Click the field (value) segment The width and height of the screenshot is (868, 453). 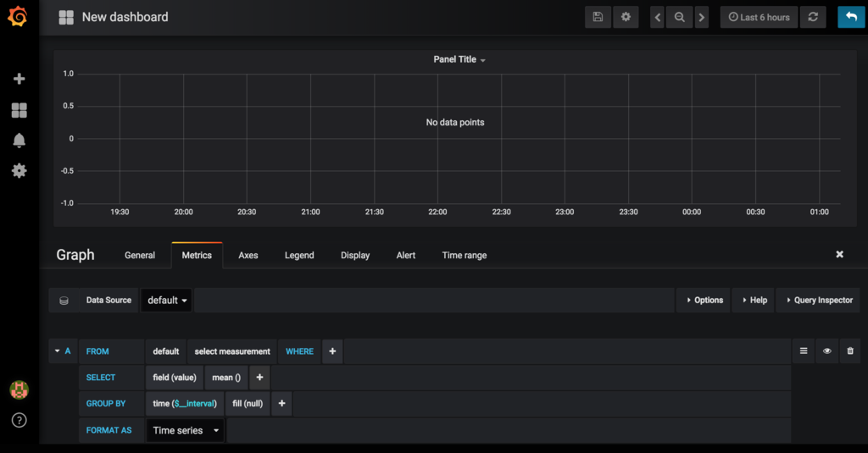(x=175, y=378)
